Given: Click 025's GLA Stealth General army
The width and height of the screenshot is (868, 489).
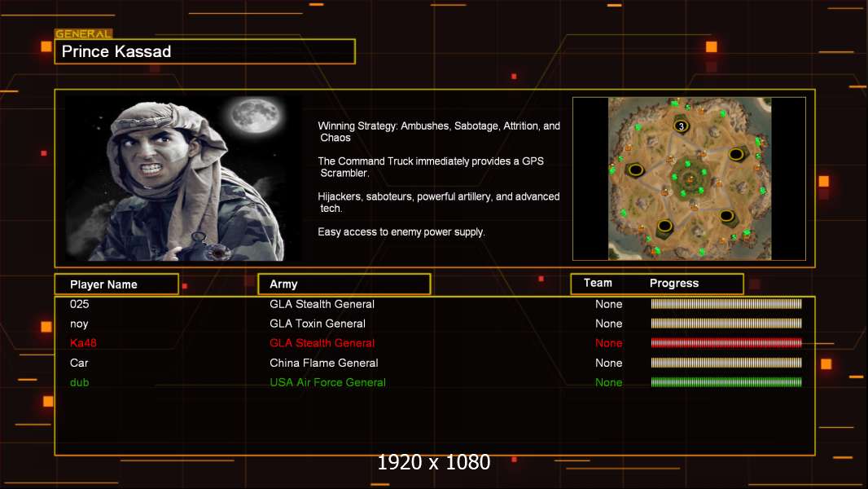Looking at the screenshot, I should [x=322, y=304].
